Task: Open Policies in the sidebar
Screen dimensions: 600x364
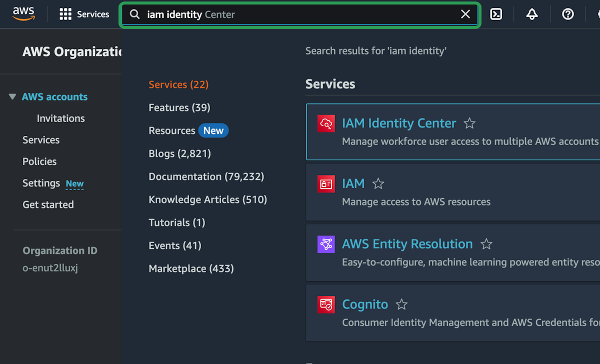Action: 39,161
